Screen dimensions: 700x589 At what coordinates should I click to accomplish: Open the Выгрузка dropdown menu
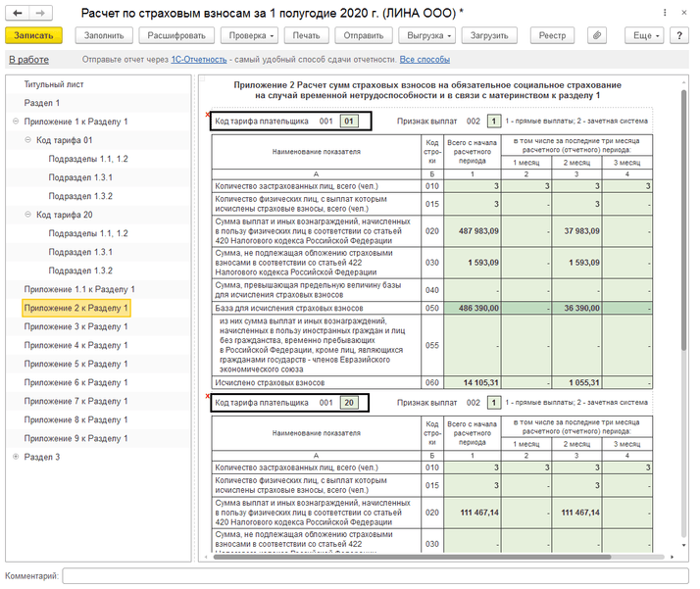point(428,35)
